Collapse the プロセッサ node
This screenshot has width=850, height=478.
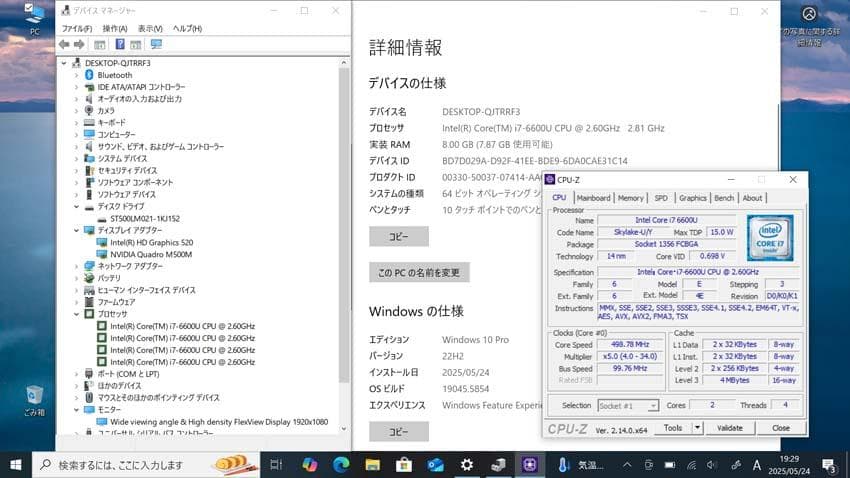point(76,314)
